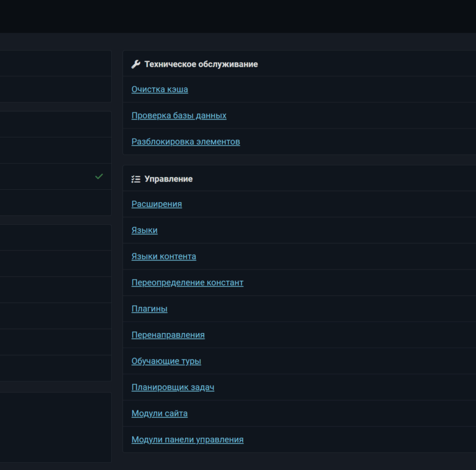Open the Плагины list

point(149,309)
